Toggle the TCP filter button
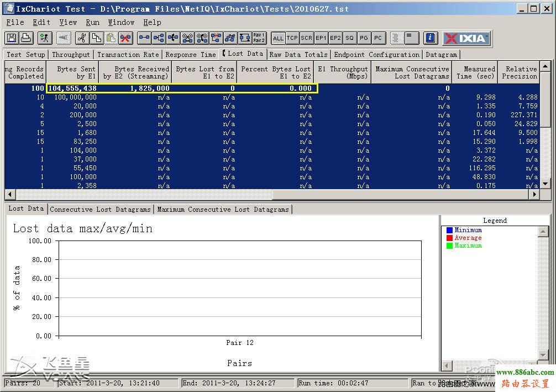The height and width of the screenshot is (392, 556). point(292,38)
